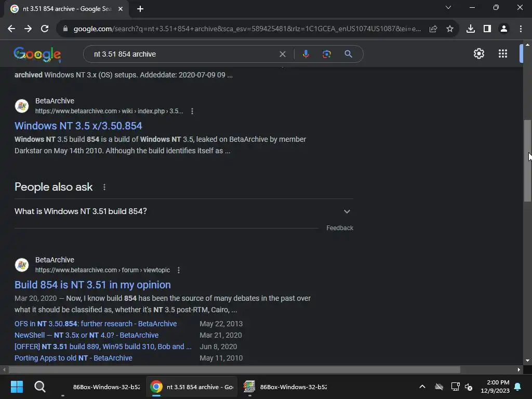The width and height of the screenshot is (532, 399).
Task: Reload the current Google search page
Action: coord(45,29)
